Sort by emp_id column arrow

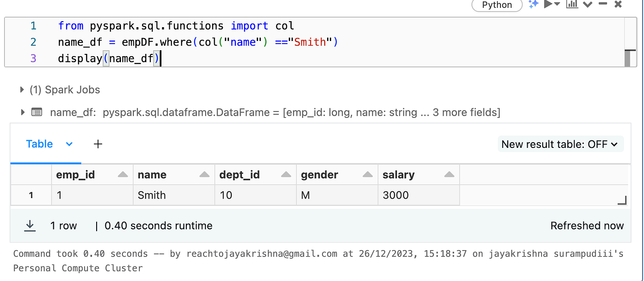[x=122, y=175]
